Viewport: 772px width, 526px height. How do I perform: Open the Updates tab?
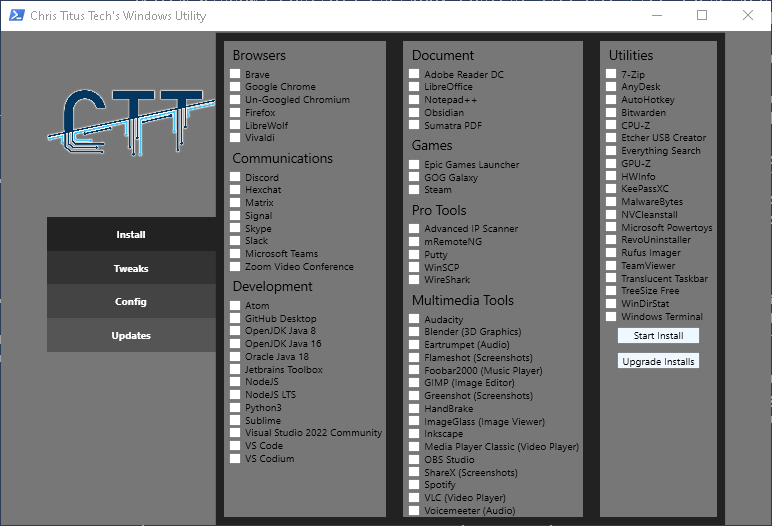[131, 335]
